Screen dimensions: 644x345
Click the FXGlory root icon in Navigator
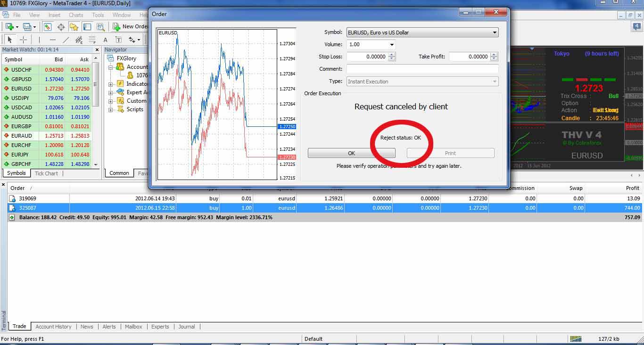coord(111,58)
